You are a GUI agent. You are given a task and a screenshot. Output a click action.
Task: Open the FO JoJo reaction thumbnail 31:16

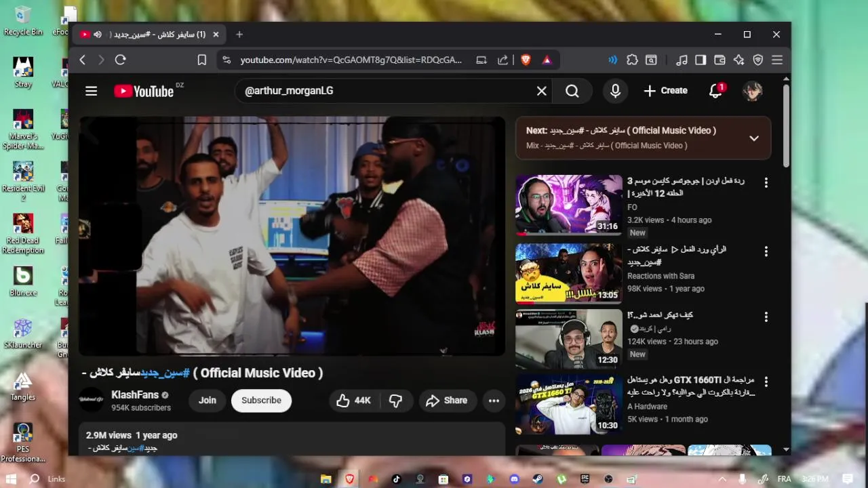568,205
